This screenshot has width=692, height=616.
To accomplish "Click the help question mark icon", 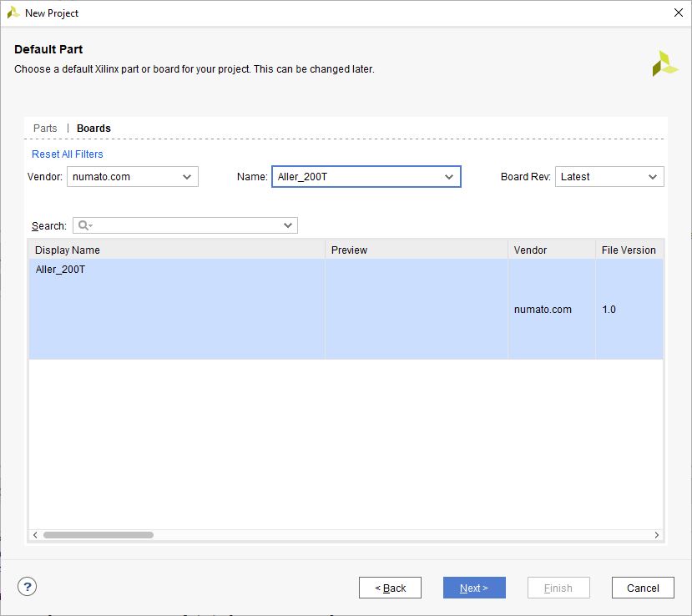I will pos(28,587).
